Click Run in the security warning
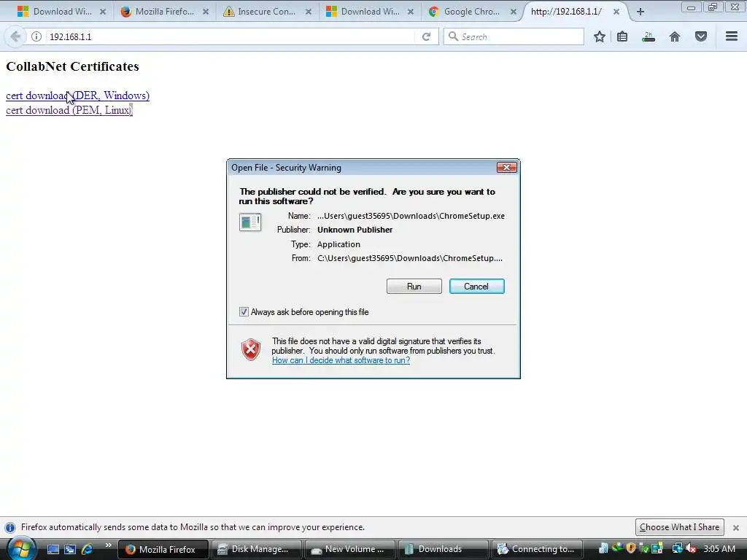 (414, 286)
